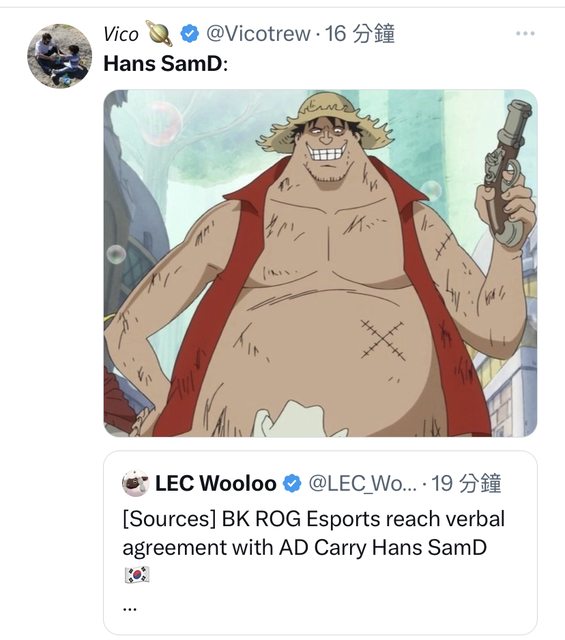Click the pistol in the attached image
This screenshot has width=565, height=640.
coord(506,173)
